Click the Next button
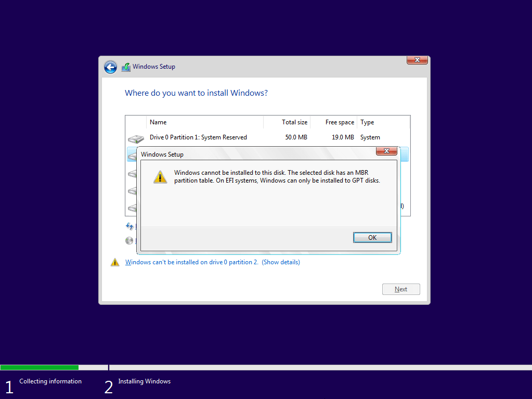The image size is (532, 399). point(400,289)
